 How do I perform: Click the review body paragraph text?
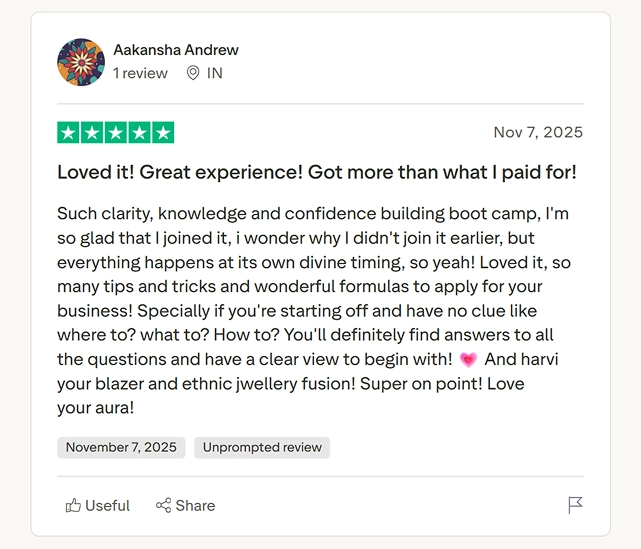coord(315,310)
